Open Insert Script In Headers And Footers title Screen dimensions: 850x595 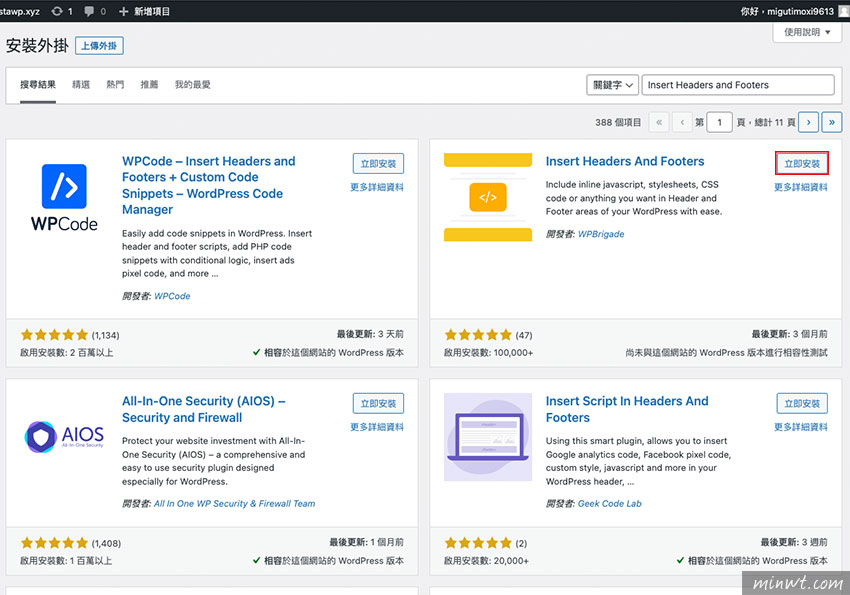[627, 409]
